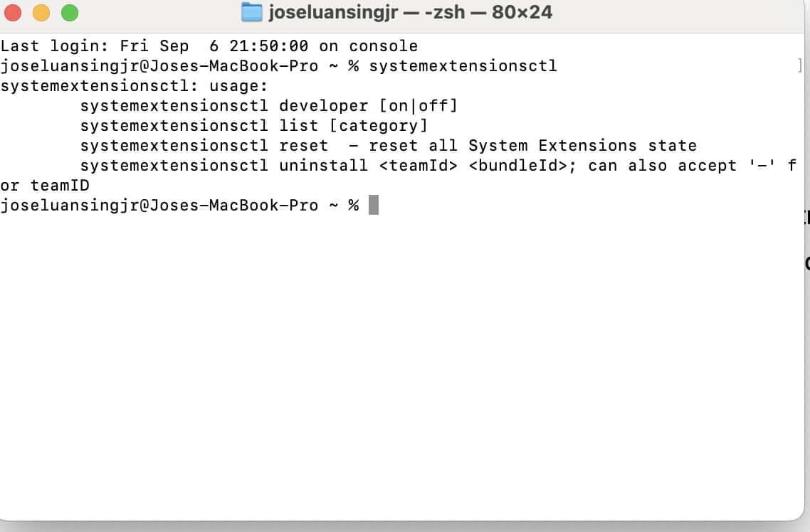Click the '[category]' argument text
Screen dimensions: 810x532
click(379, 126)
